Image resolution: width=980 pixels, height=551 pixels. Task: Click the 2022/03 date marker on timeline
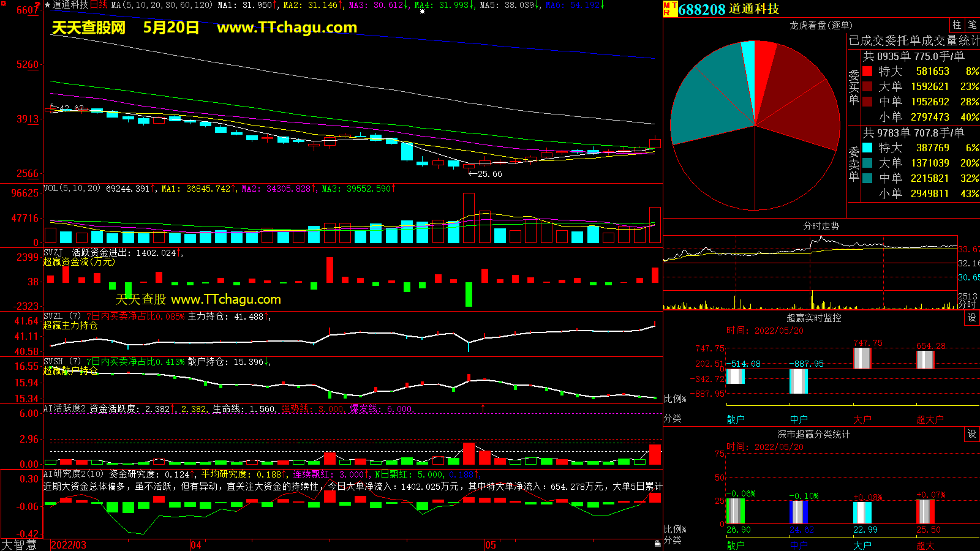click(68, 545)
